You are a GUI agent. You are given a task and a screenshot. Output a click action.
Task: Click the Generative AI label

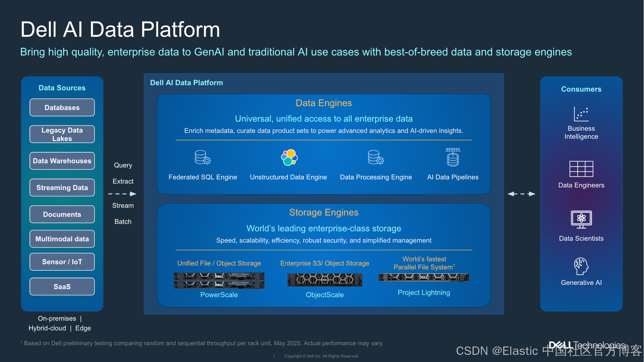click(581, 283)
